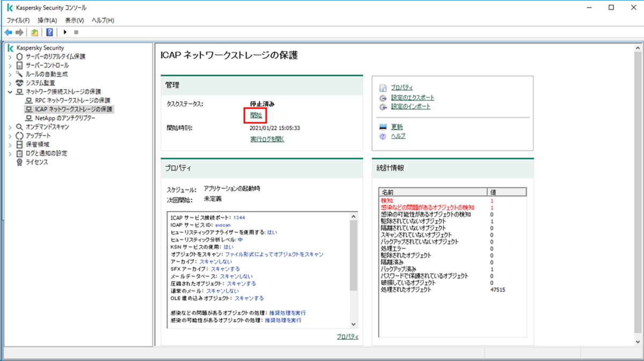The width and height of the screenshot is (644, 361).
Task: Click the up-one-level folder toolbar icon
Action: 35,32
